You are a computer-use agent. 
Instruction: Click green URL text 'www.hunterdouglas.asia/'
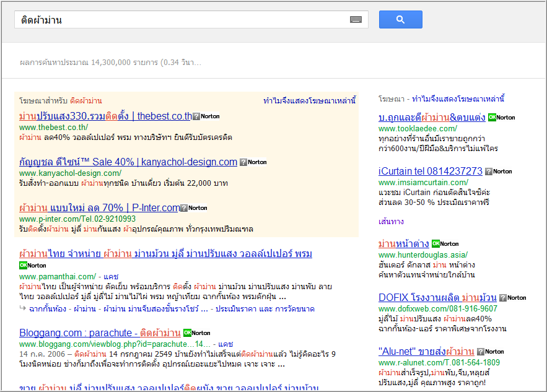point(423,255)
